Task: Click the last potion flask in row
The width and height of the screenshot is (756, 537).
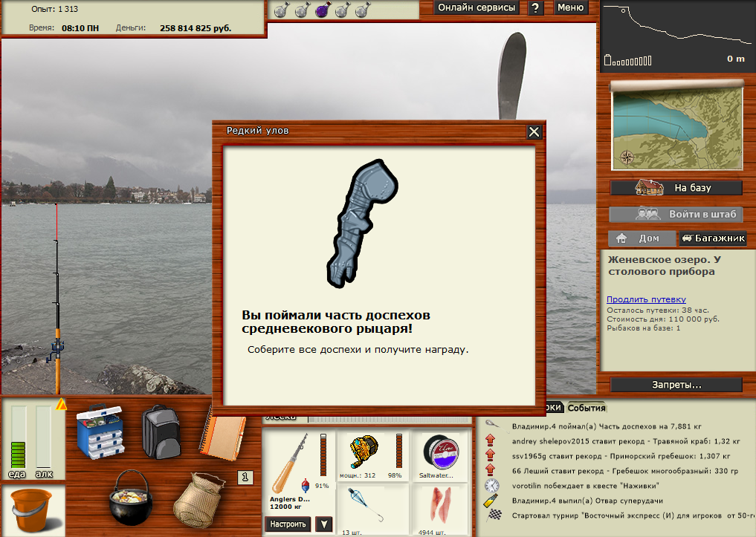Action: click(363, 9)
